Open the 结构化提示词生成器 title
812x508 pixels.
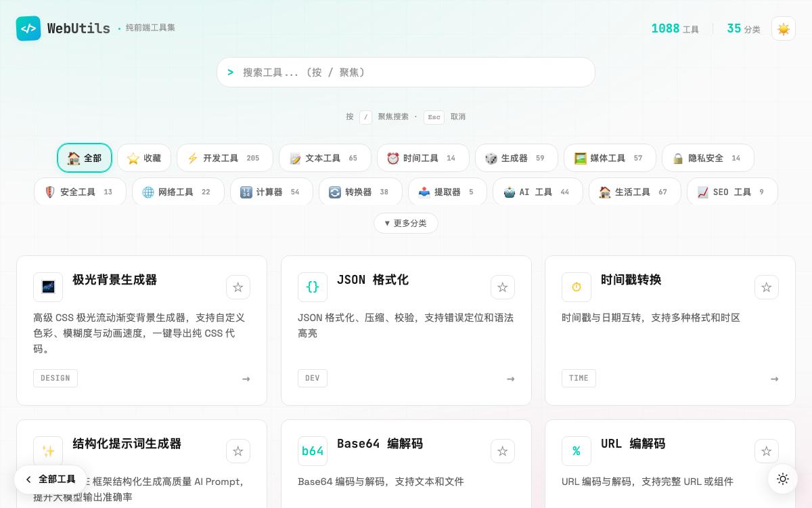(127, 444)
